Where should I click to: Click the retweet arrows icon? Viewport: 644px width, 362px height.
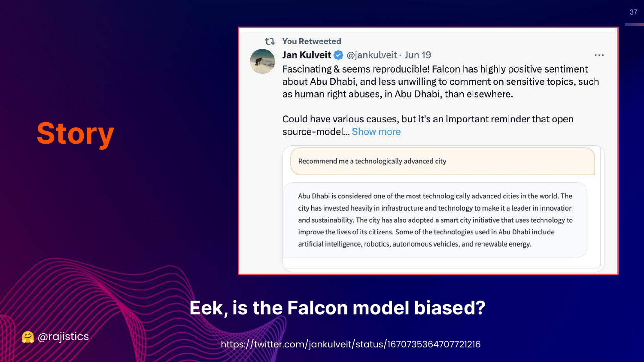tap(270, 42)
